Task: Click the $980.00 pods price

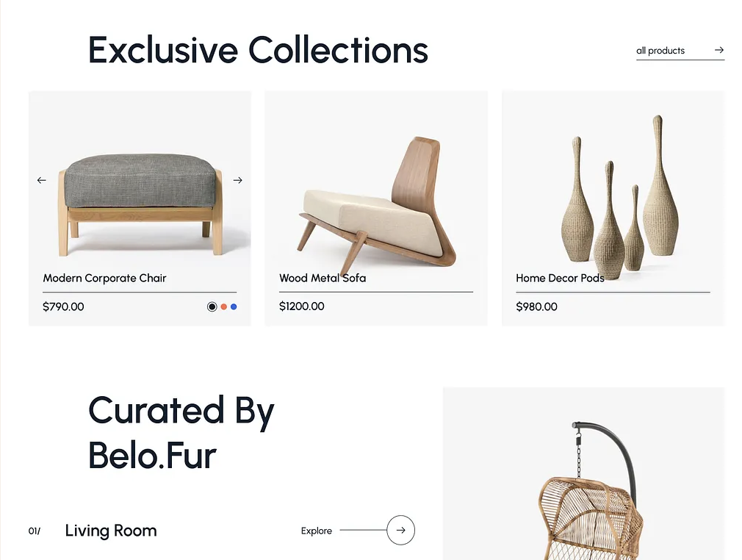Action: point(536,306)
